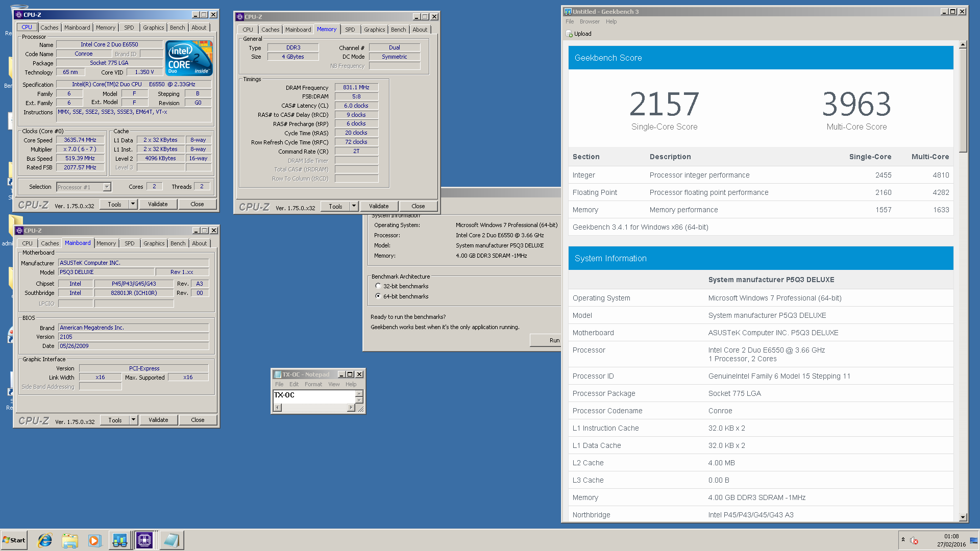This screenshot has height=551, width=980.
Task: Click Geekbench vertical scrollbar thumb
Action: point(963,101)
